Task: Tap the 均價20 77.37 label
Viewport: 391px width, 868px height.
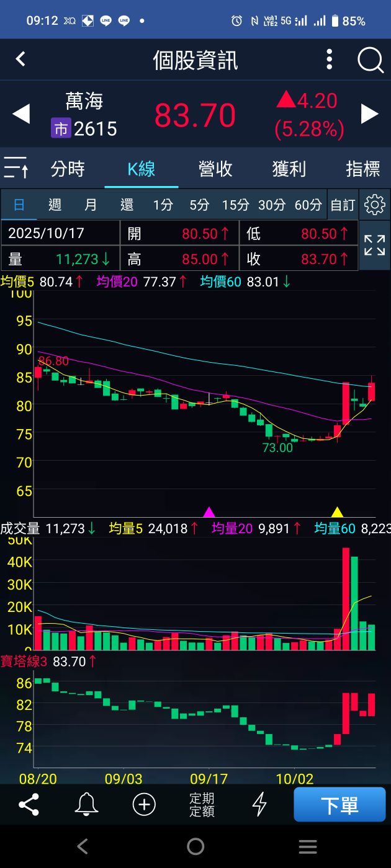Action: 142,282
